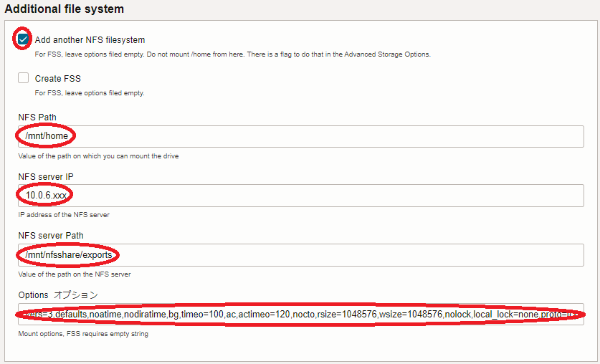Click the 'Create FSS' label text

[x=57, y=79]
